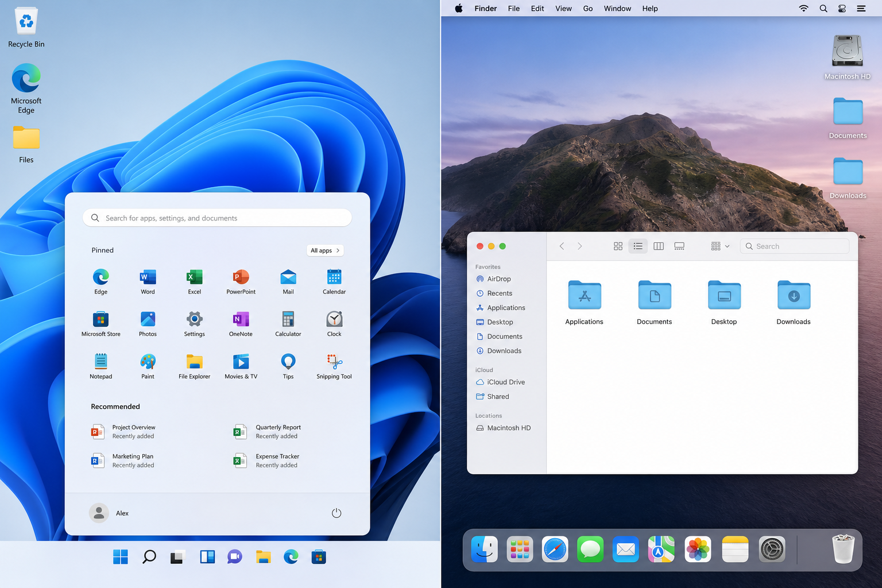
Task: Open Project Overview recommended file
Action: (123, 432)
